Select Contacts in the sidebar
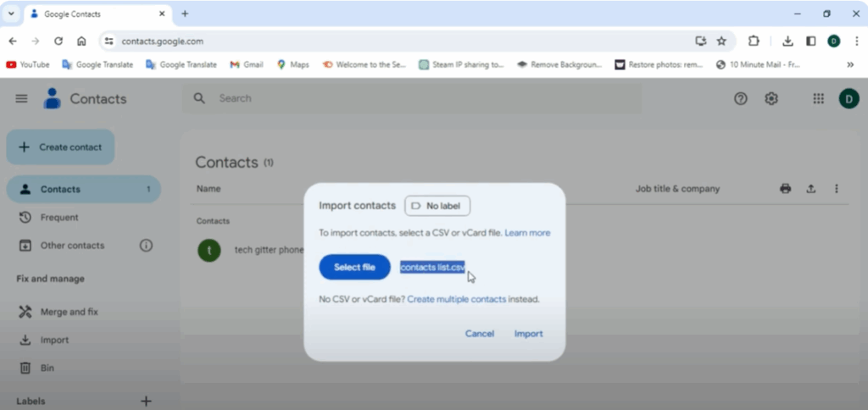This screenshot has width=868, height=410. point(84,189)
